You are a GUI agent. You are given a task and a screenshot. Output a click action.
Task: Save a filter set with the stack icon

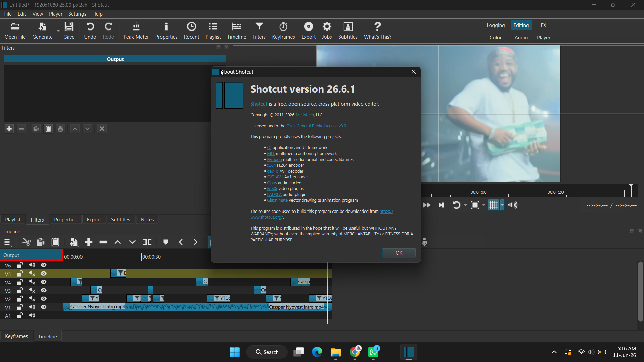point(60,129)
